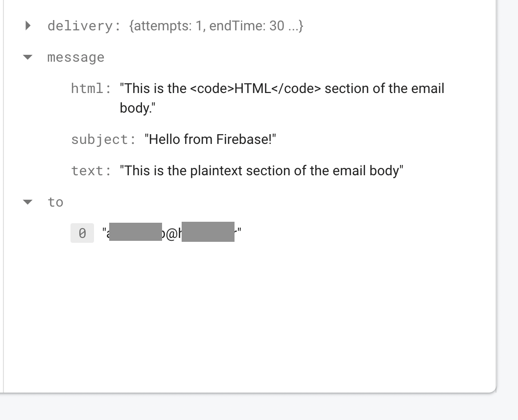Click the disclosure triangle beside delivery
Screen dimensions: 518x420
(x=27, y=25)
